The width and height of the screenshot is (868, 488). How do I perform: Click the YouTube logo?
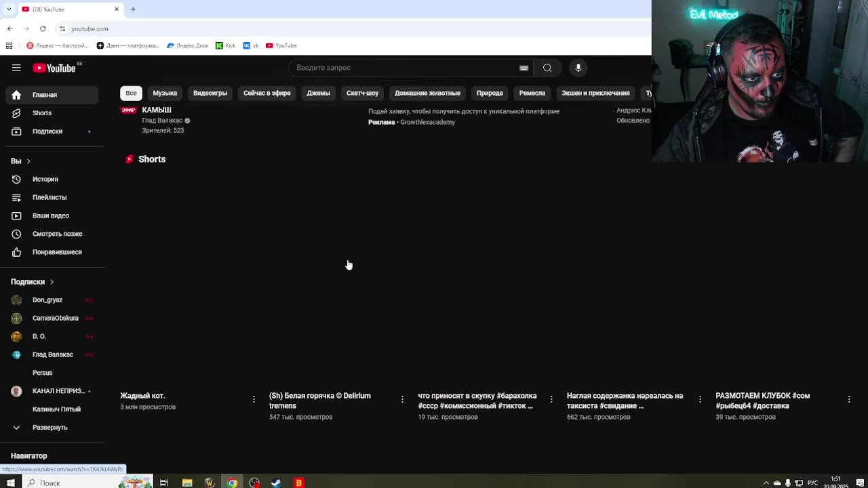[55, 68]
